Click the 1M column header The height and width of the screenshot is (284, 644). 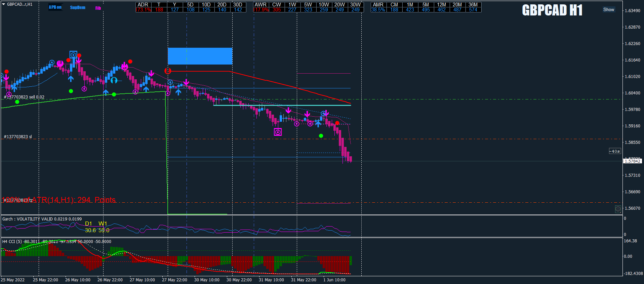click(410, 5)
